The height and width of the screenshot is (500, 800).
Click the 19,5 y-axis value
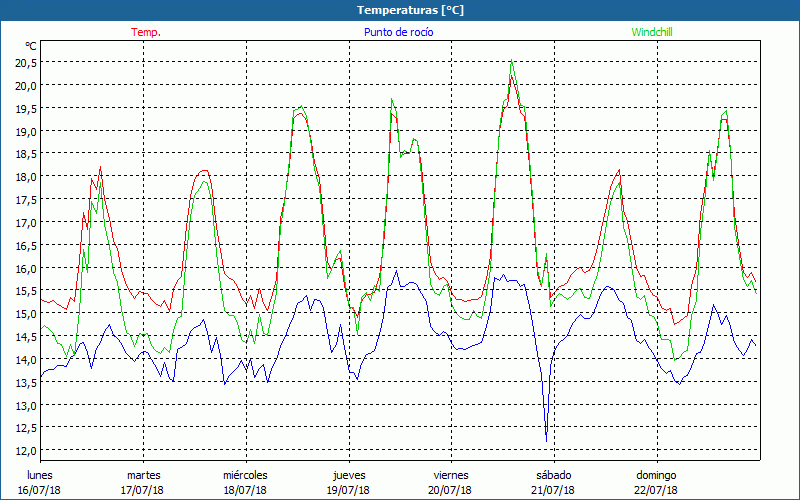pos(26,108)
